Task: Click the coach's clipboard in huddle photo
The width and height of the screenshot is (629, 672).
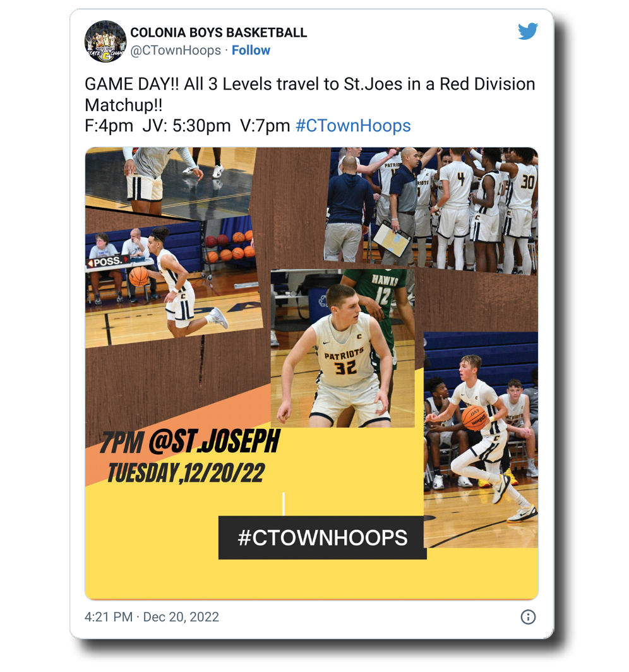Action: point(392,238)
